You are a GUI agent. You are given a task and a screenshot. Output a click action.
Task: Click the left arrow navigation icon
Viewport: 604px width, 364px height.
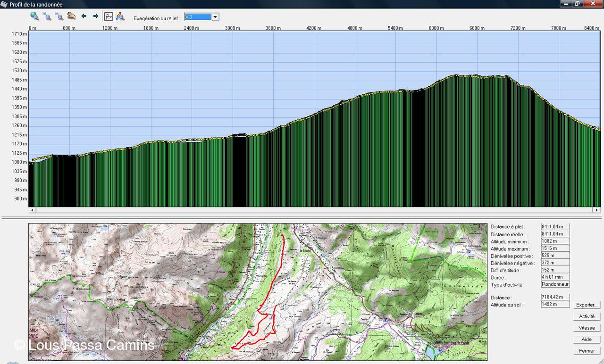(84, 16)
